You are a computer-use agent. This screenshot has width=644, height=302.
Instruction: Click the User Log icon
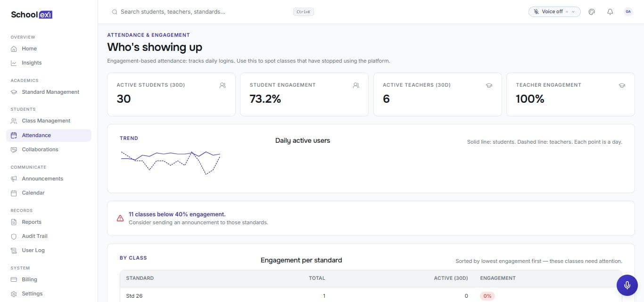(x=14, y=250)
